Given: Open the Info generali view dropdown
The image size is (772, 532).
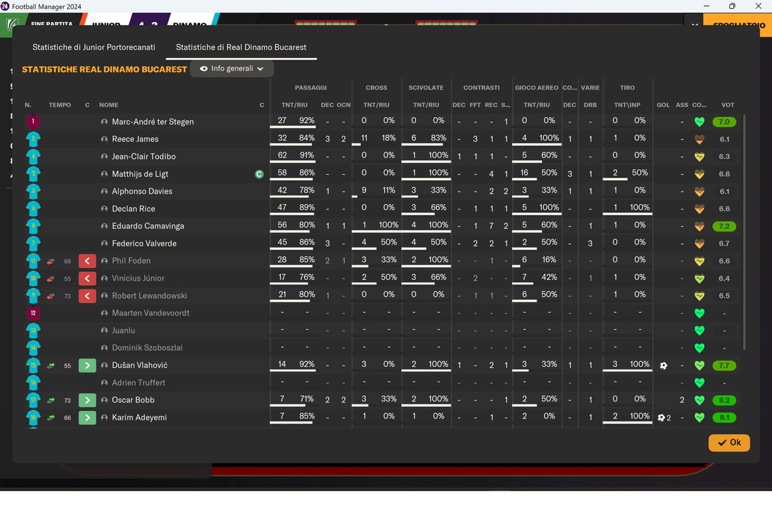Looking at the screenshot, I should tap(232, 68).
